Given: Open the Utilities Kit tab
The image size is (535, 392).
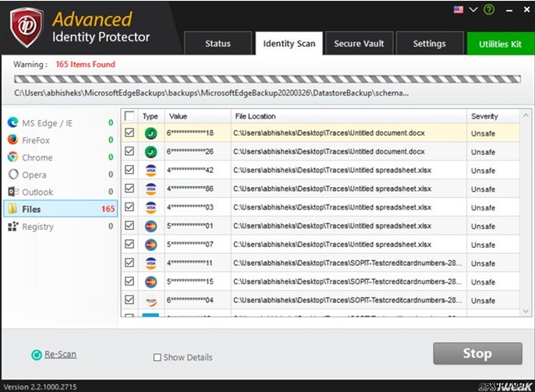Looking at the screenshot, I should coord(500,44).
